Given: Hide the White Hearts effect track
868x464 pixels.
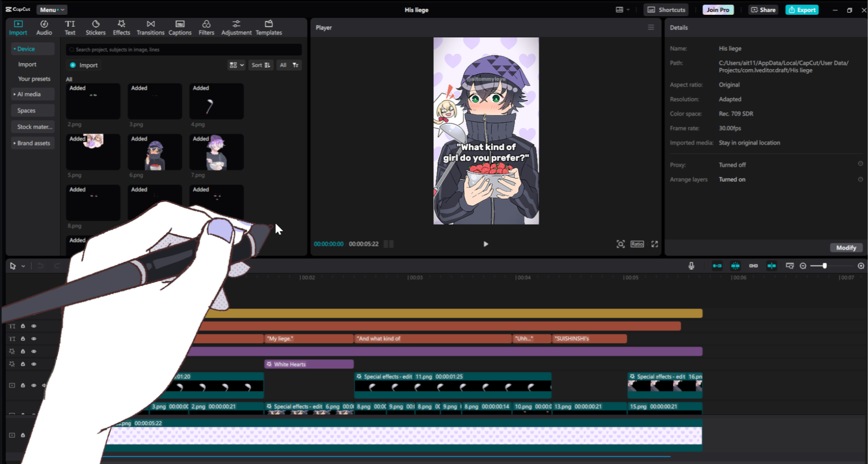Looking at the screenshot, I should (34, 364).
